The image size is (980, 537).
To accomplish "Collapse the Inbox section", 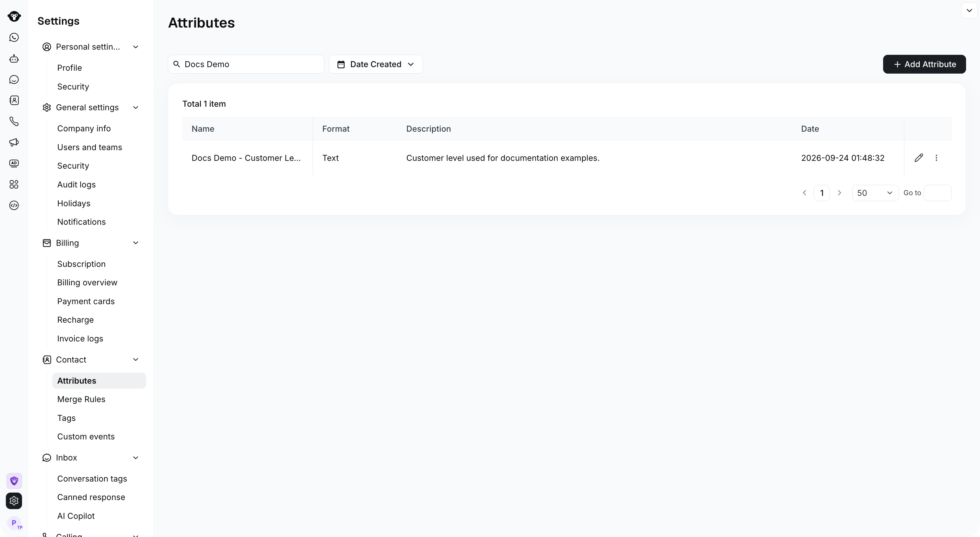I will (x=135, y=458).
